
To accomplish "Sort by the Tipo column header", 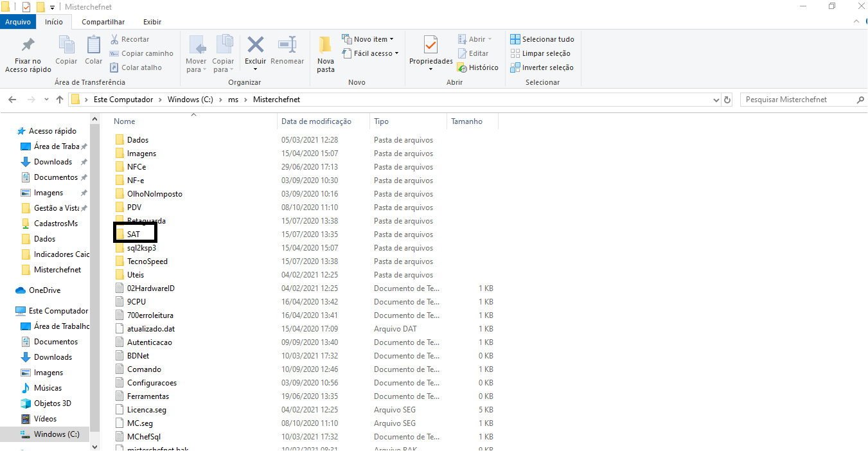I will click(381, 121).
